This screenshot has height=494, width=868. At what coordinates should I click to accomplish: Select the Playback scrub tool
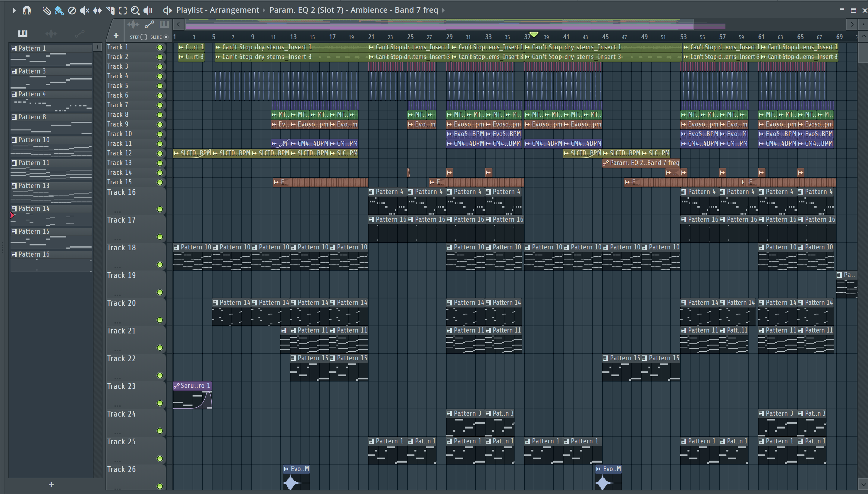[148, 11]
